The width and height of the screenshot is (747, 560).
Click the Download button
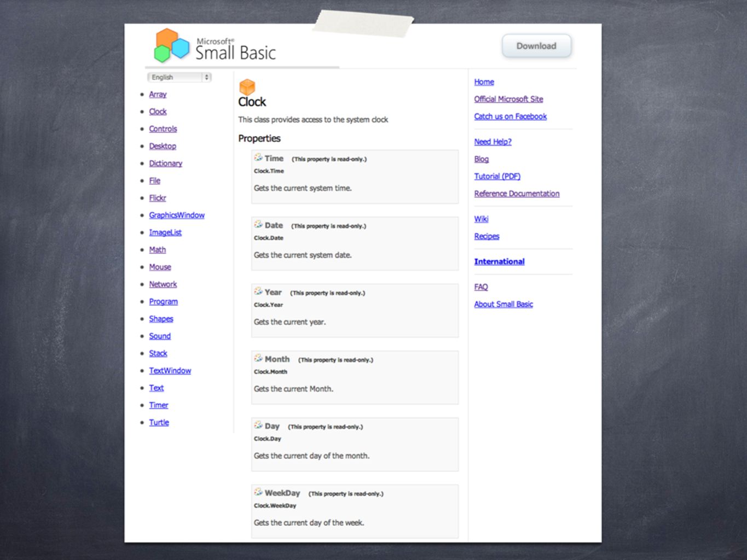coord(536,46)
